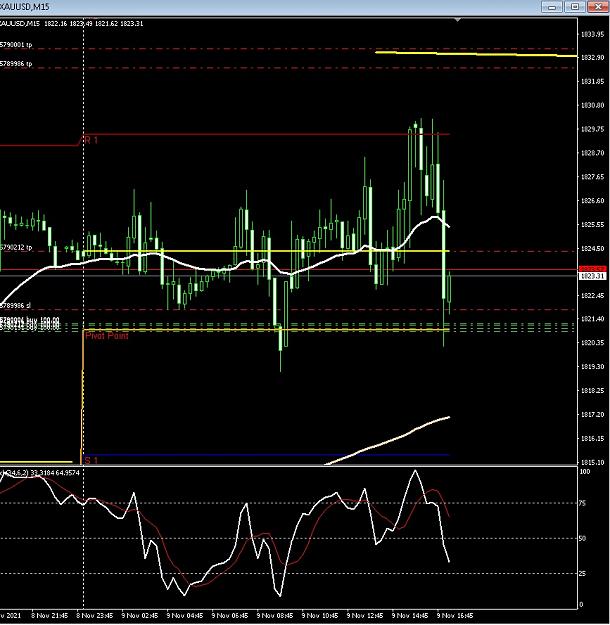Click price scale value 1817.20

(592, 415)
